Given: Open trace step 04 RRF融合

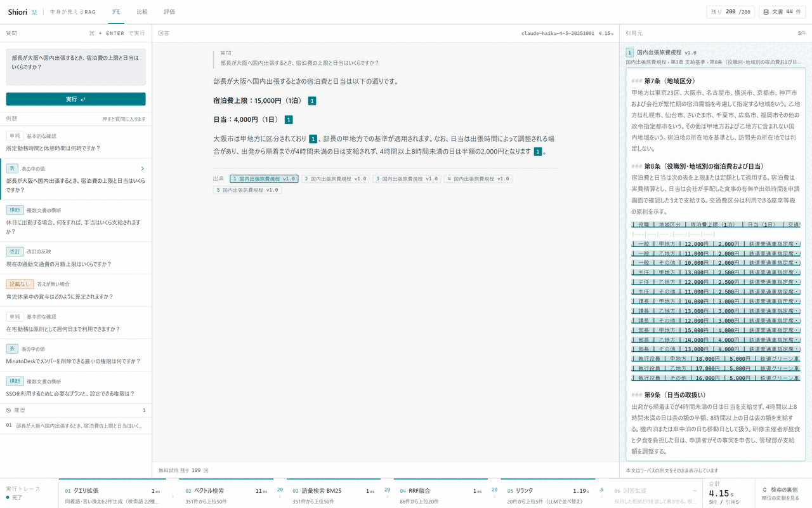Looking at the screenshot, I should click(x=441, y=493).
